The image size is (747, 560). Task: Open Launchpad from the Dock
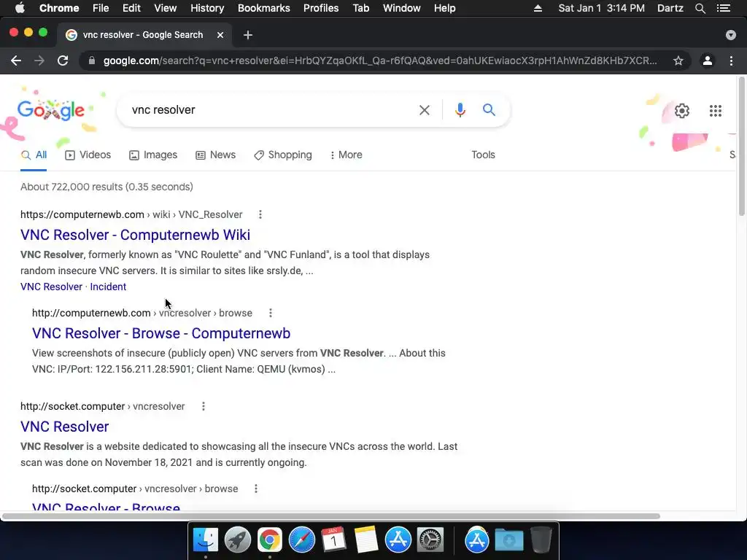pos(237,540)
